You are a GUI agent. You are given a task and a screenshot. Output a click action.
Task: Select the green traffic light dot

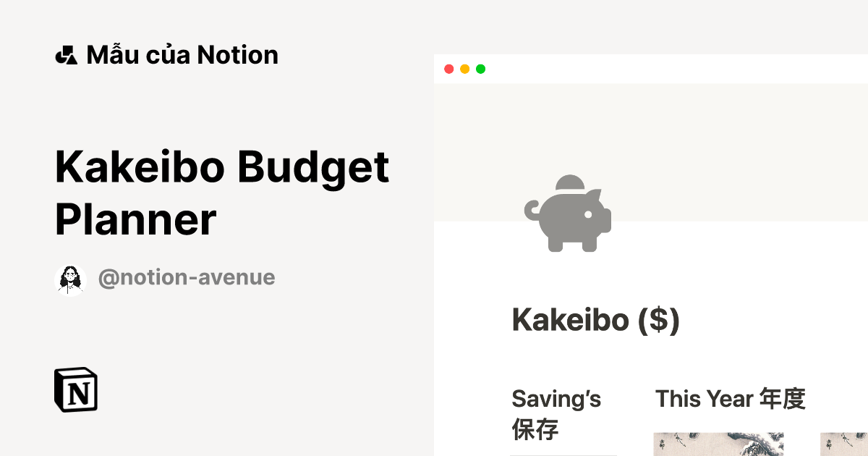480,69
